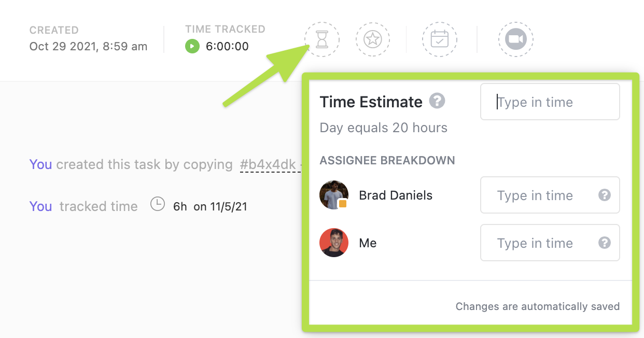Click the hourglass time estimate icon
Image resolution: width=644 pixels, height=338 pixels.
click(x=322, y=39)
